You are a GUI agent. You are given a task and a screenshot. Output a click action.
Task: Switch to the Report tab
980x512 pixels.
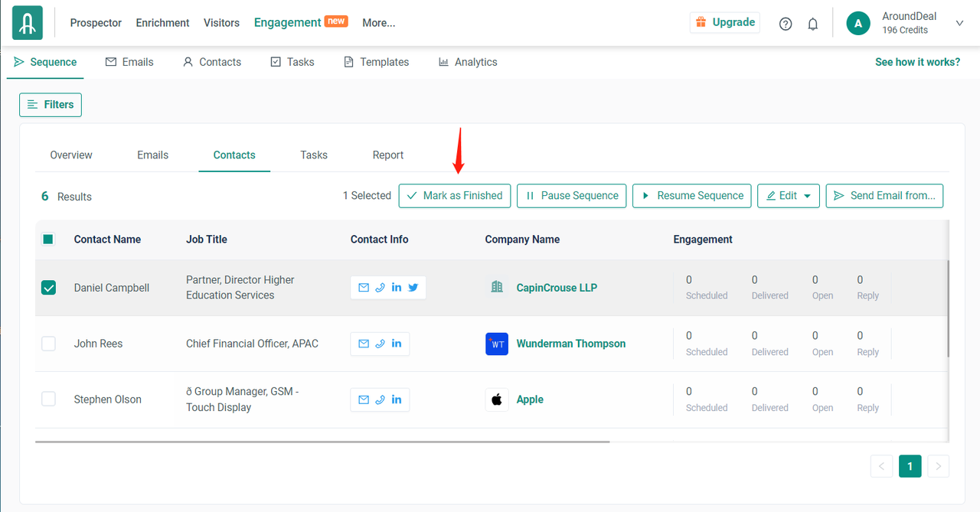coord(387,155)
